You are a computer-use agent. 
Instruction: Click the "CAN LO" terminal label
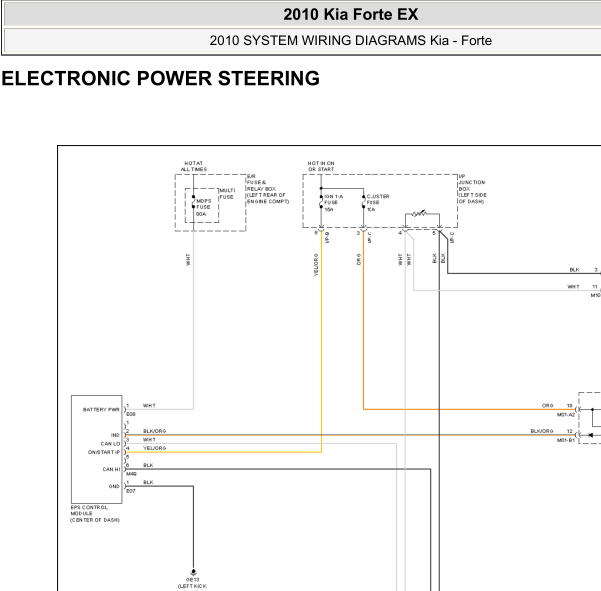pos(110,444)
